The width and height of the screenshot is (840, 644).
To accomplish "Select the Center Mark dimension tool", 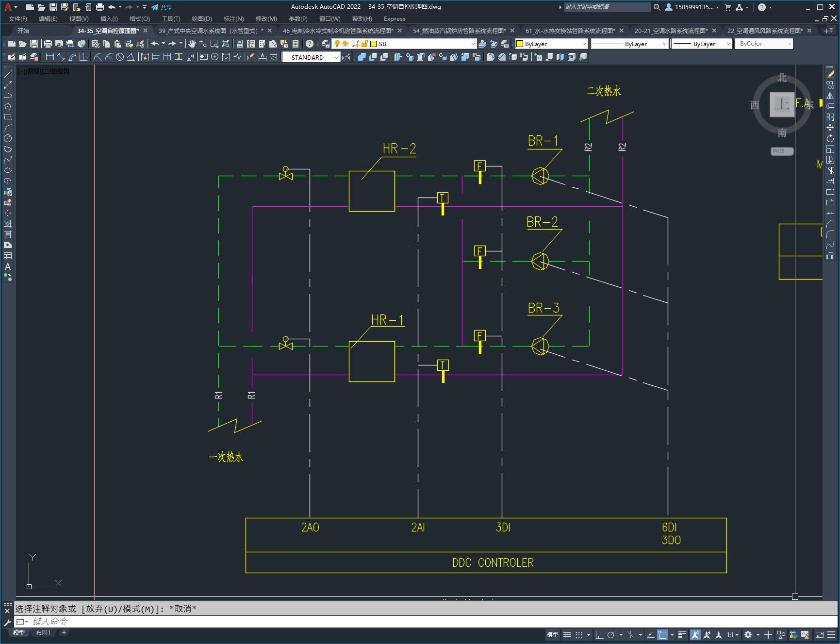I will click(x=214, y=57).
